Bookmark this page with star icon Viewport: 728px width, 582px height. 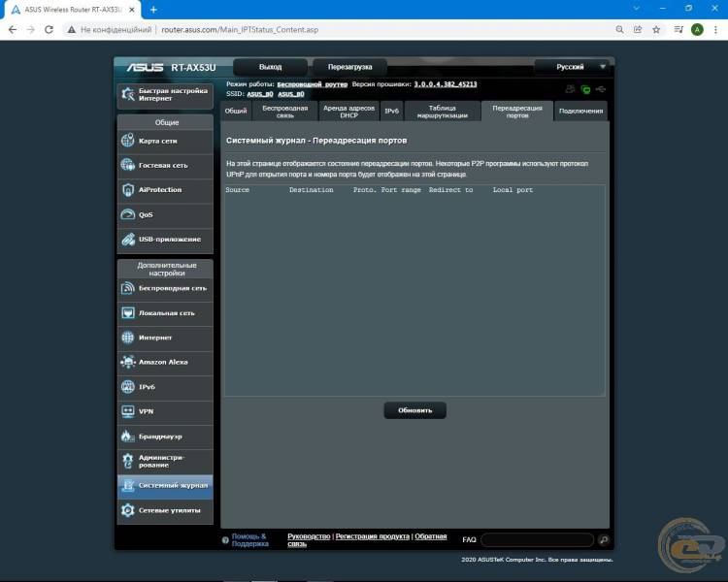656,30
